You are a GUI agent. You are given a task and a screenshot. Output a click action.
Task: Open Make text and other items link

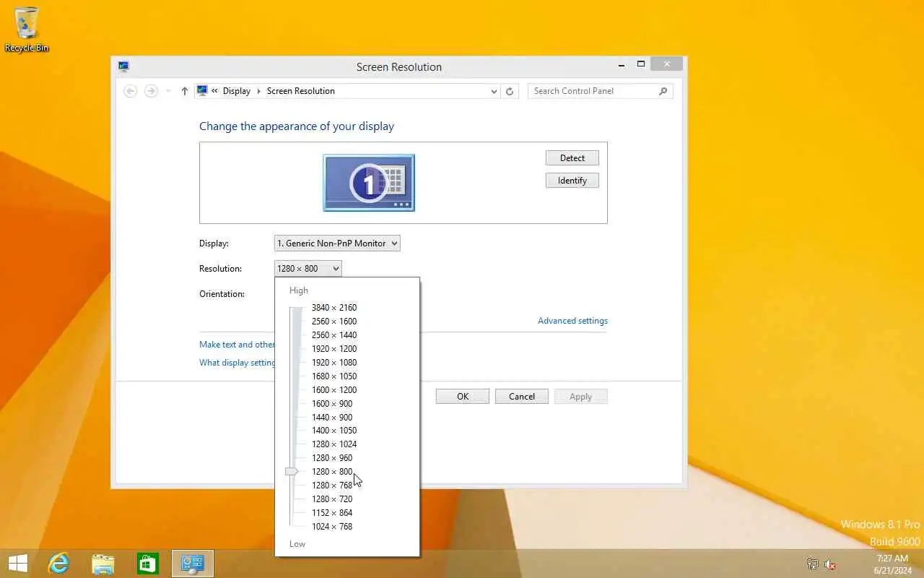coord(237,345)
